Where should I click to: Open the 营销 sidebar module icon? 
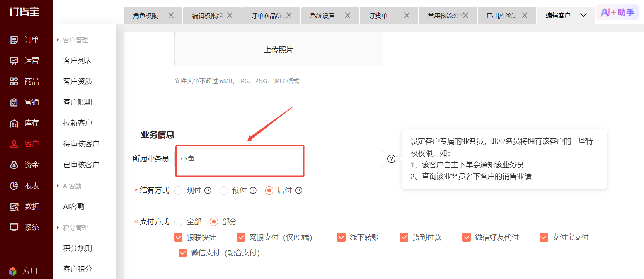tap(14, 102)
